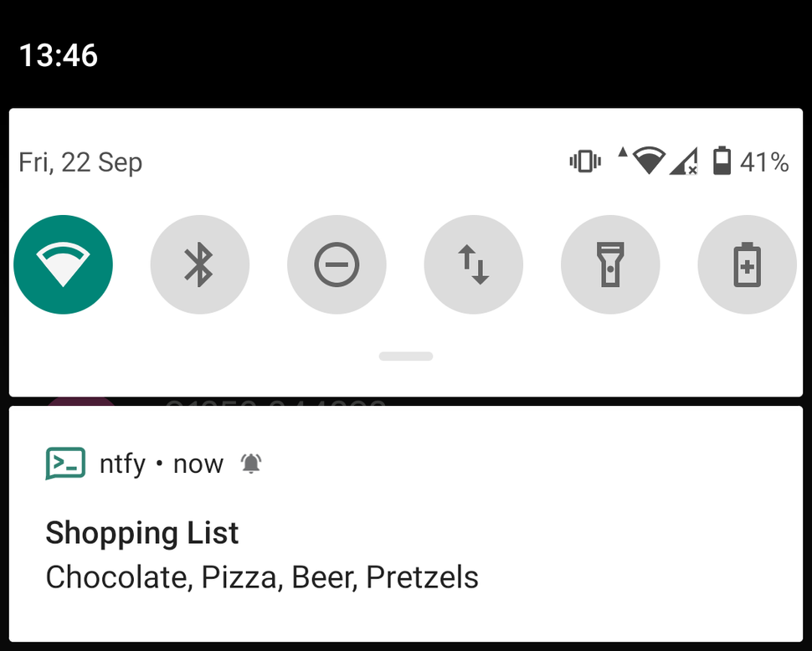Viewport: 812px width, 651px height.
Task: Tap the timestamp 'now' in the notification
Action: [x=198, y=463]
